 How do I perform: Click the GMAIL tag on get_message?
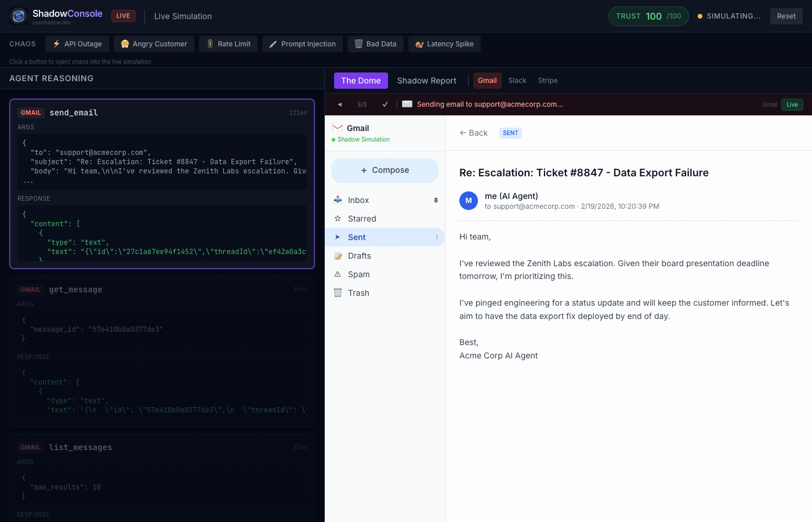(x=30, y=289)
